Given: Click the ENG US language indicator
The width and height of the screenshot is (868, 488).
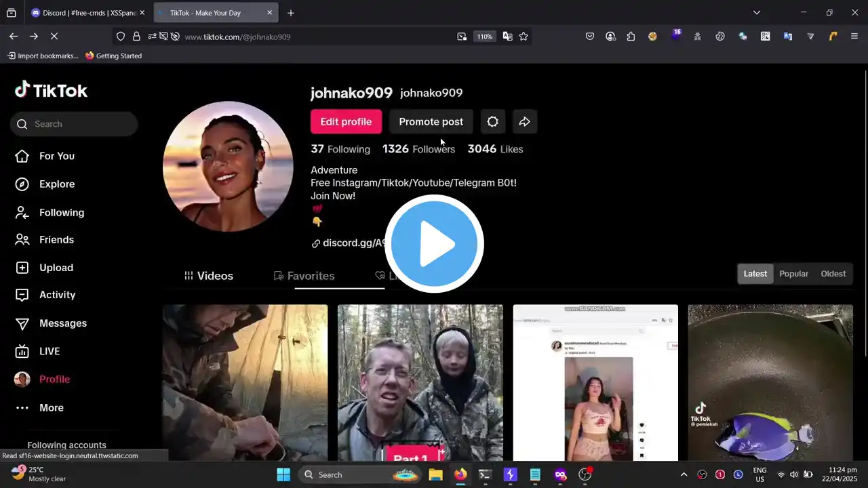Looking at the screenshot, I should pos(759,474).
